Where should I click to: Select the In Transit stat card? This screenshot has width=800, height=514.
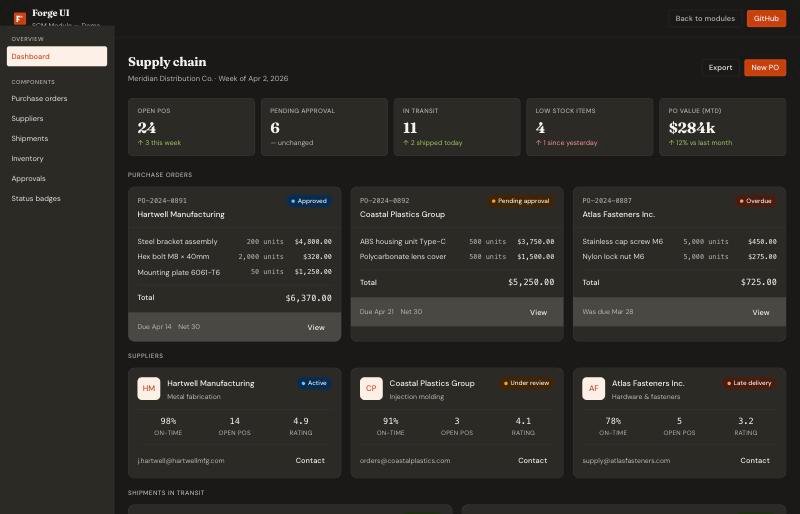coord(457,127)
